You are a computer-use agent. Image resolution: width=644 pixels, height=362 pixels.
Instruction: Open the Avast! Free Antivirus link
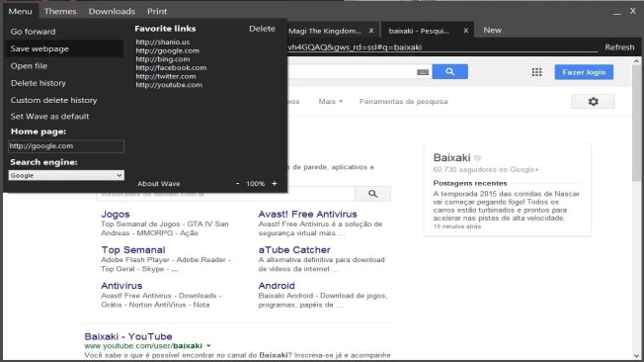click(x=307, y=214)
